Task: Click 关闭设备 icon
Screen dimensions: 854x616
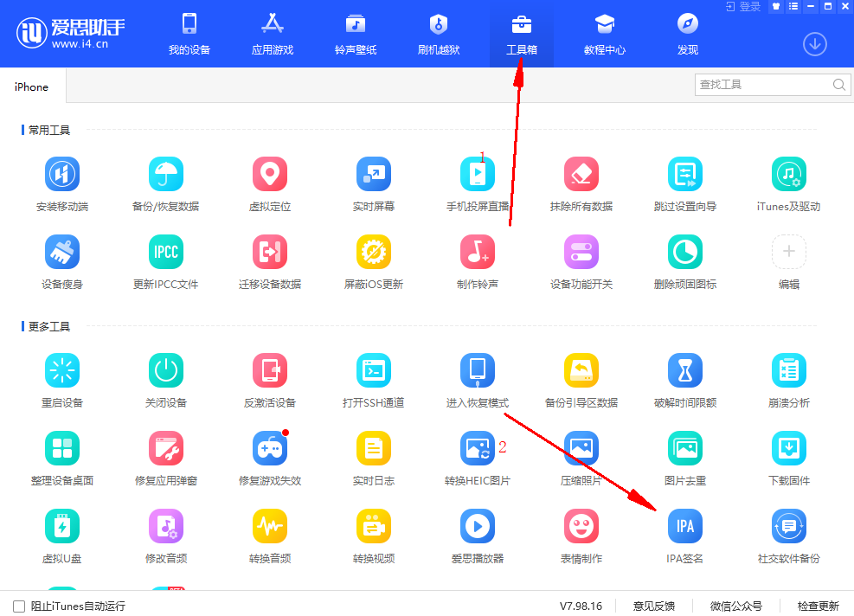Action: 166,371
